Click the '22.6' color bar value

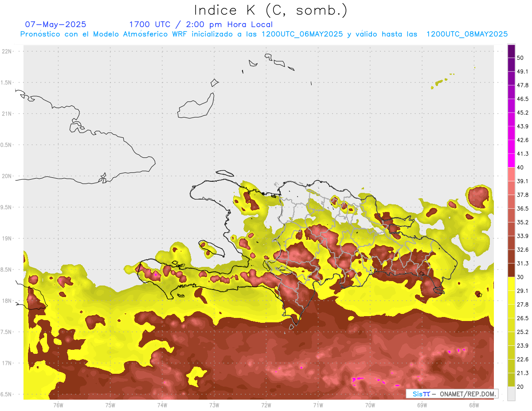[x=523, y=360]
